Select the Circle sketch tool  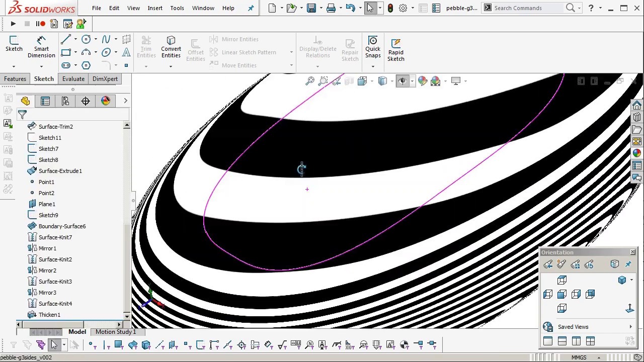coord(86,39)
